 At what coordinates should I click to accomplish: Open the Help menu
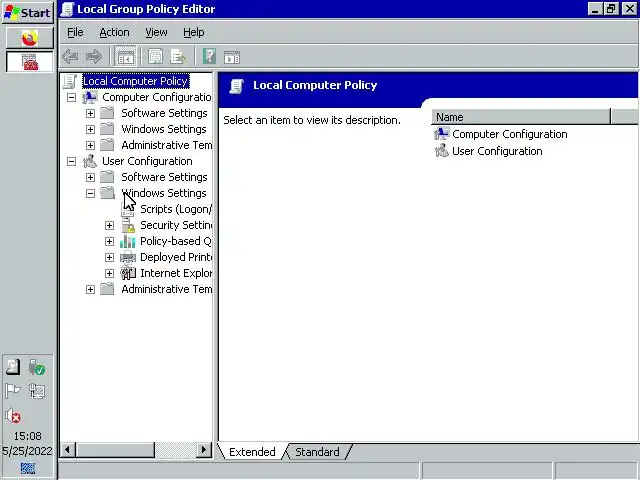click(x=193, y=32)
